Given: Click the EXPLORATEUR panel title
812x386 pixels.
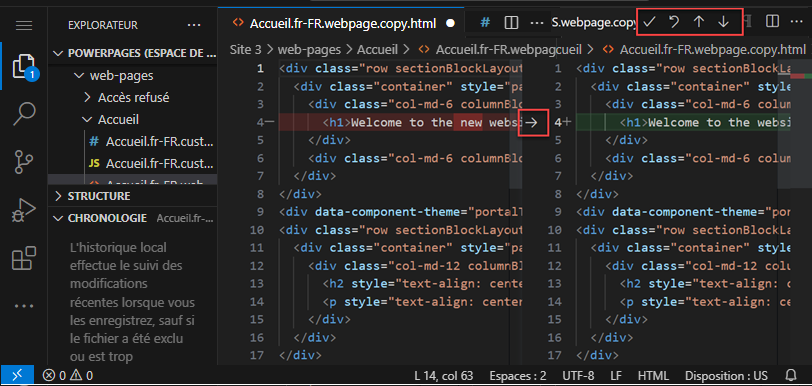Looking at the screenshot, I should coord(103,25).
